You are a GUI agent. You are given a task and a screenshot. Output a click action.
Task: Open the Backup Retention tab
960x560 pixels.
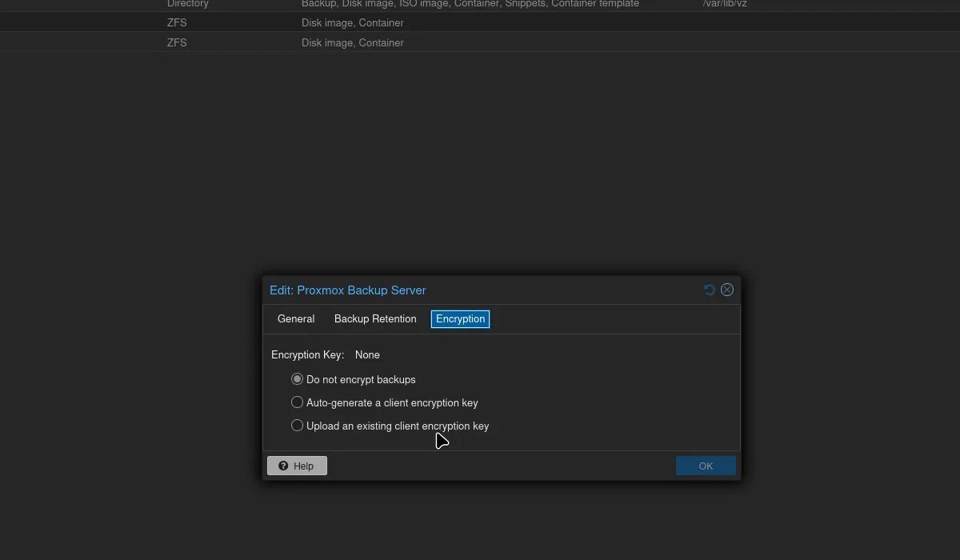[x=374, y=318]
